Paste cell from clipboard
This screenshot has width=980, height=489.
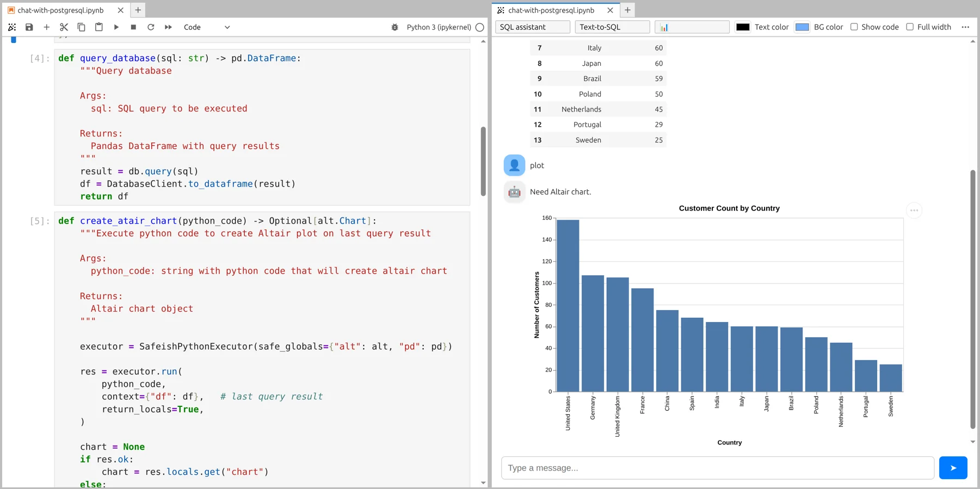(98, 27)
